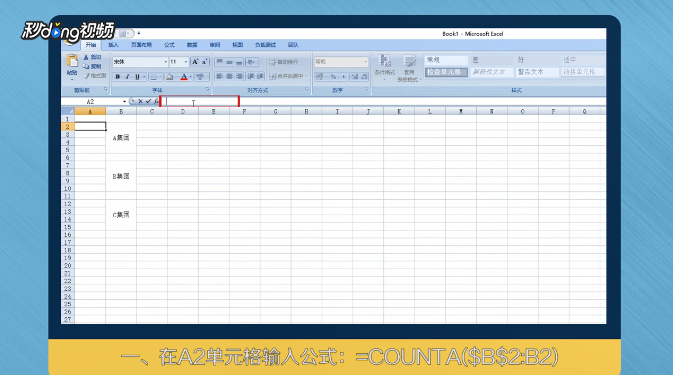Open Merge and Center dropdown arrow
Image resolution: width=673 pixels, height=375 pixels.
pos(306,76)
